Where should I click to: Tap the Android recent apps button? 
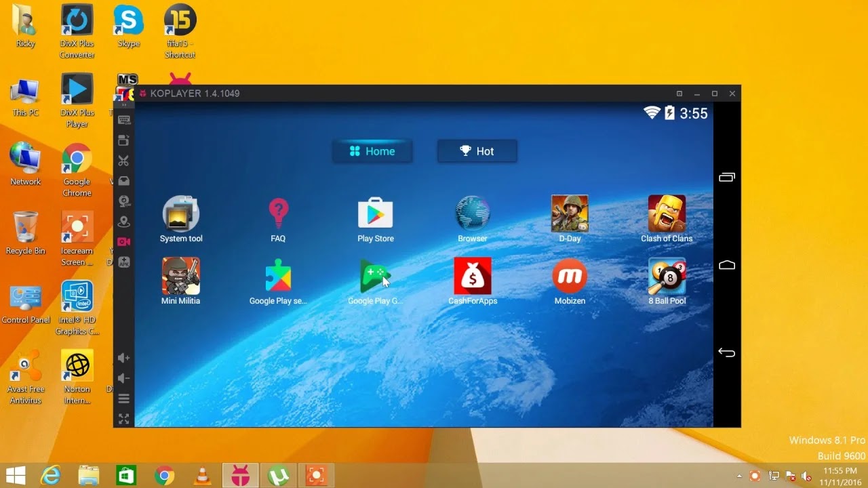727,178
